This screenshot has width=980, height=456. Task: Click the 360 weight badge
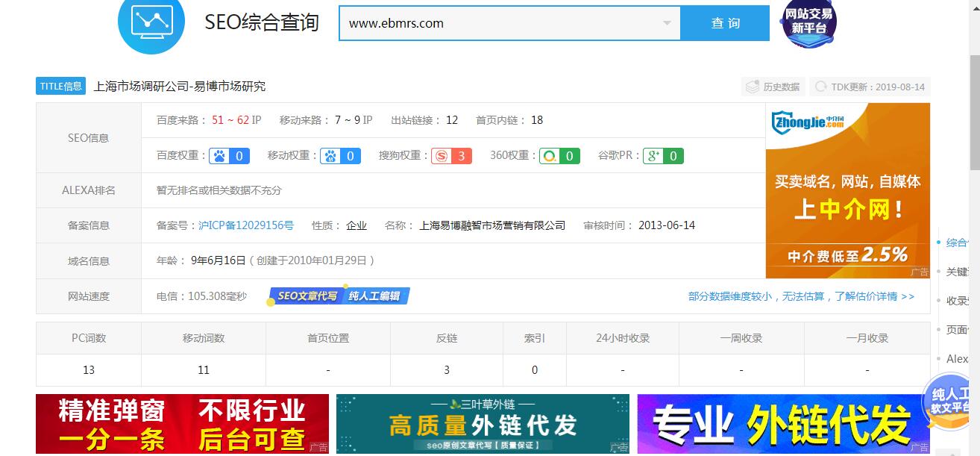pyautogui.click(x=559, y=156)
